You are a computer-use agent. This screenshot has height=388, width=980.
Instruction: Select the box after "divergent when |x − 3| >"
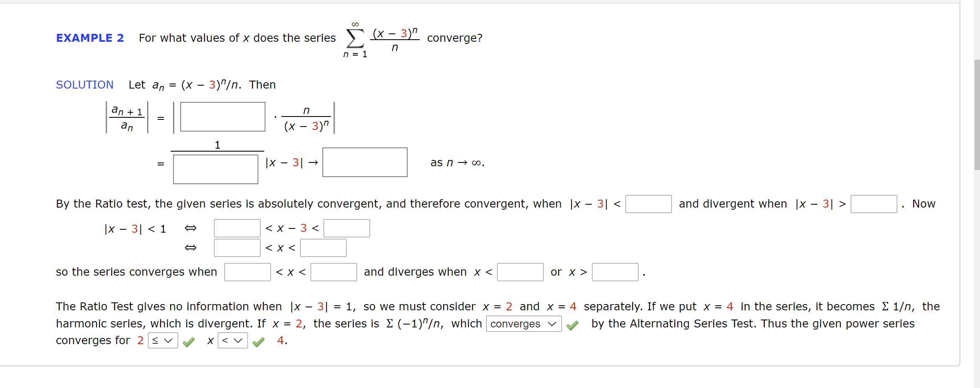874,204
